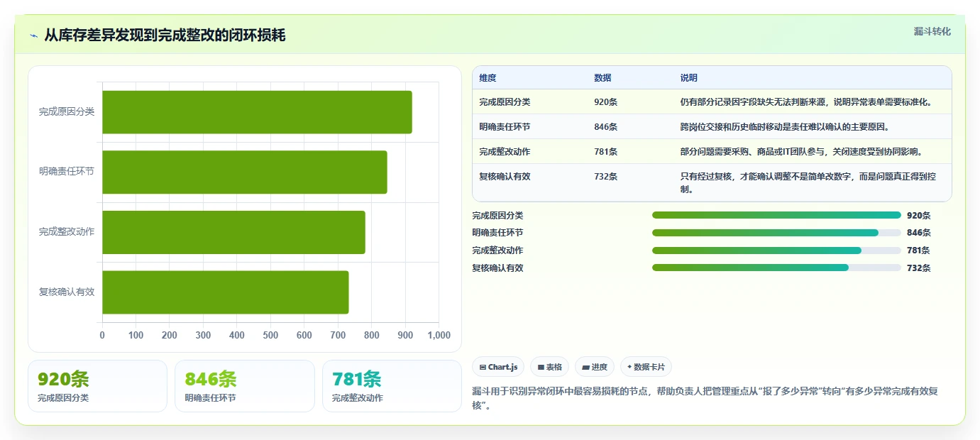Click the 完成原因分类 bar in the chart
This screenshot has width=980, height=440.
[x=257, y=112]
